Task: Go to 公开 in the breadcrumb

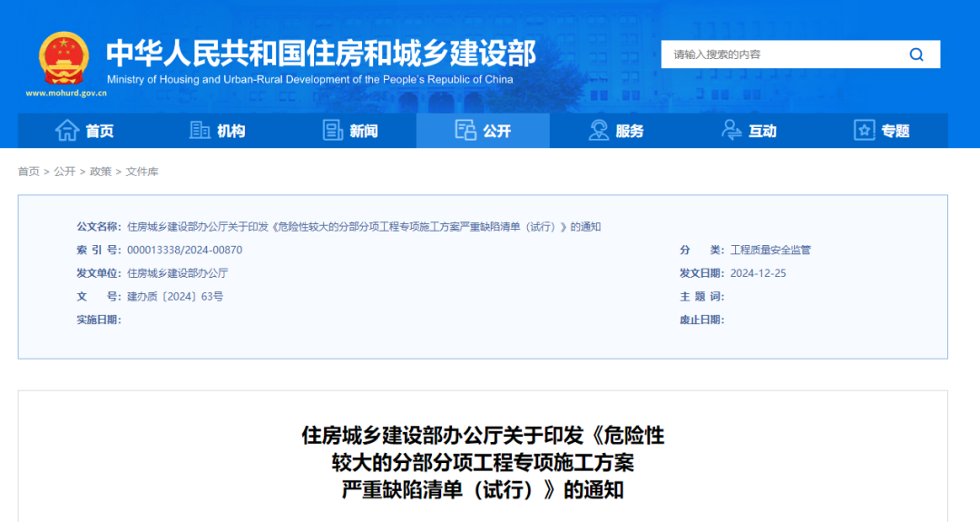Action: (x=64, y=172)
